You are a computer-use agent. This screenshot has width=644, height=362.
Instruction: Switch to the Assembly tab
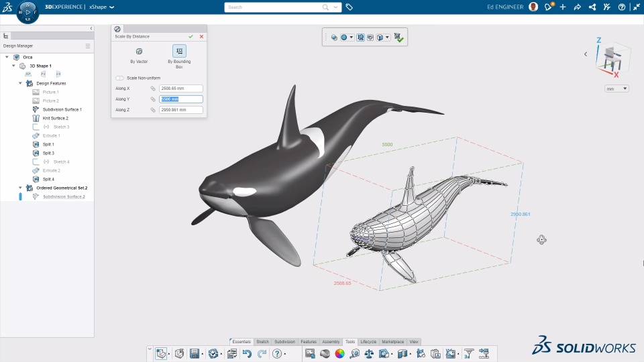click(331, 341)
